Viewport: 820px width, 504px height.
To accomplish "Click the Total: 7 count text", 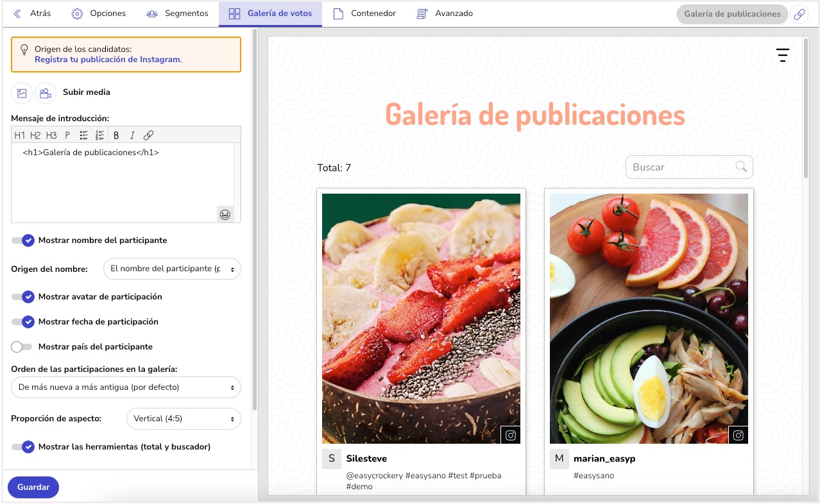I will click(x=334, y=168).
